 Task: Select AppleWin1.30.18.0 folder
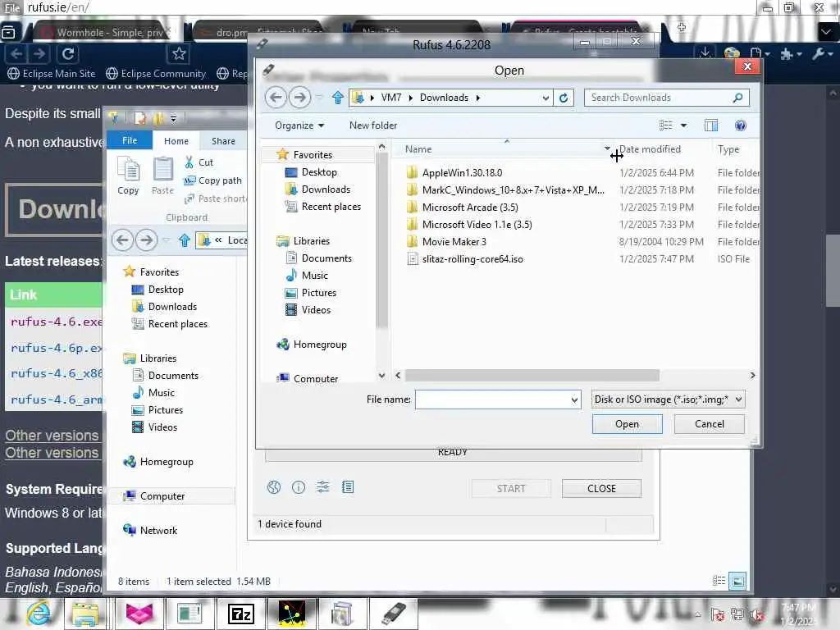[461, 172]
